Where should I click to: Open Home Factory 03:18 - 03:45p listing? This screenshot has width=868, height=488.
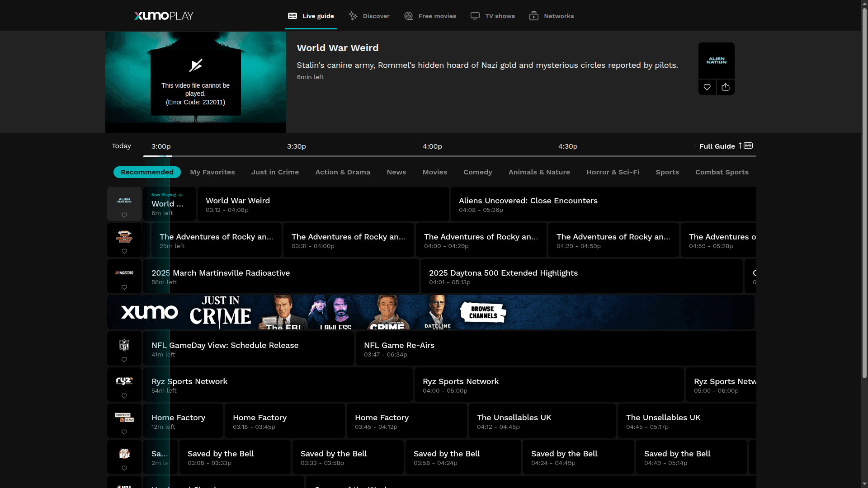pyautogui.click(x=285, y=421)
